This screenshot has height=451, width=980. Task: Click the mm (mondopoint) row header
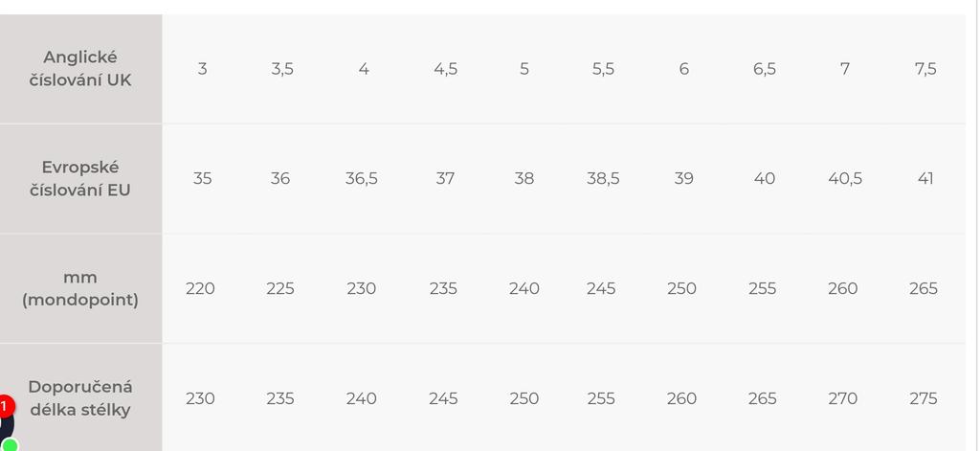(80, 288)
